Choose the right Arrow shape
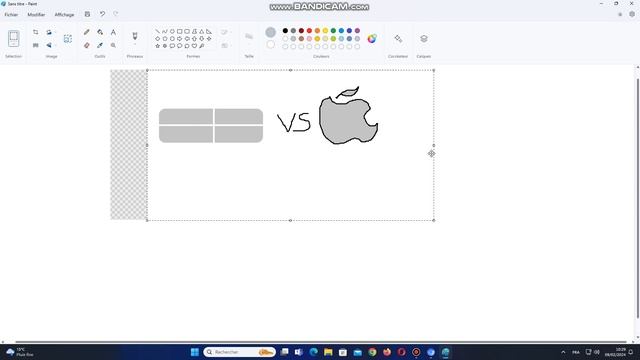640x360 pixels. 180,38
